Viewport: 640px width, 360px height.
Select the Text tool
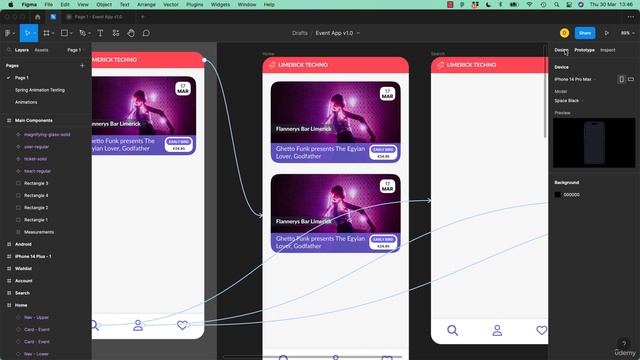[x=100, y=33]
